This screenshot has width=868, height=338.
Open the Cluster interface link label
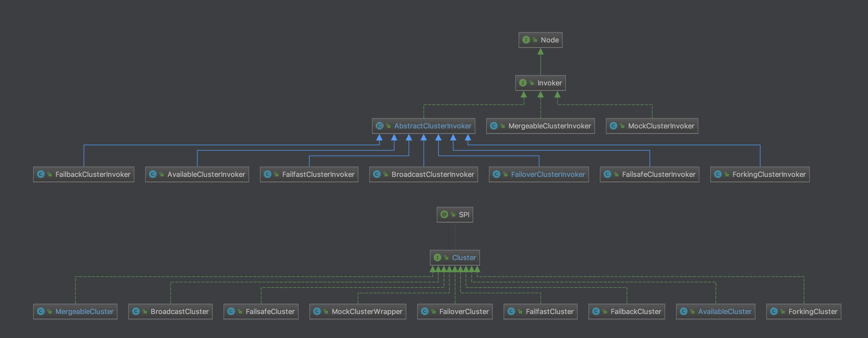(464, 258)
